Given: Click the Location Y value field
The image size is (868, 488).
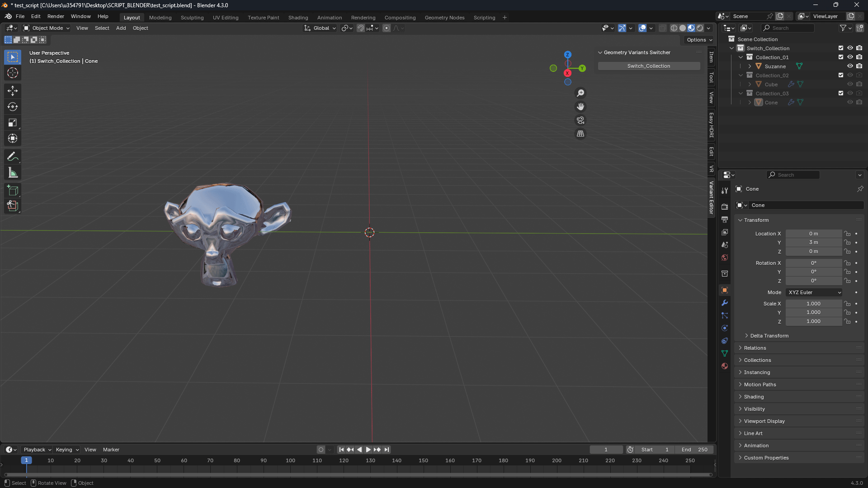Looking at the screenshot, I should point(813,243).
